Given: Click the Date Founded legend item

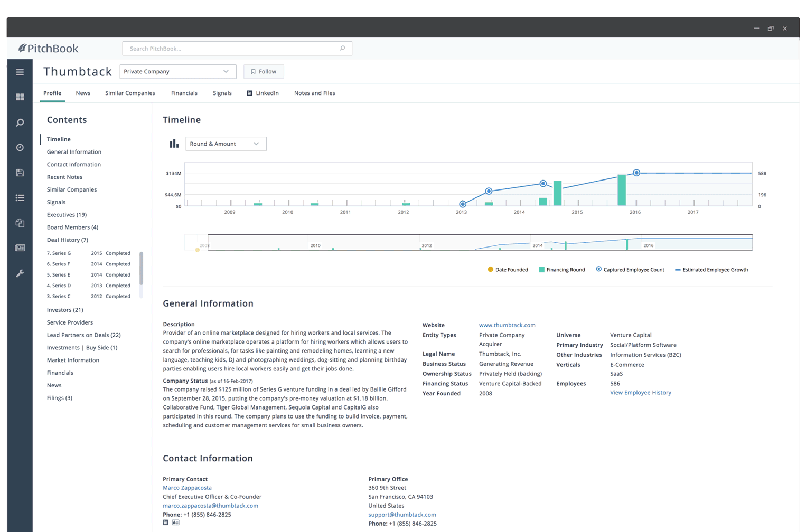Looking at the screenshot, I should click(x=508, y=270).
